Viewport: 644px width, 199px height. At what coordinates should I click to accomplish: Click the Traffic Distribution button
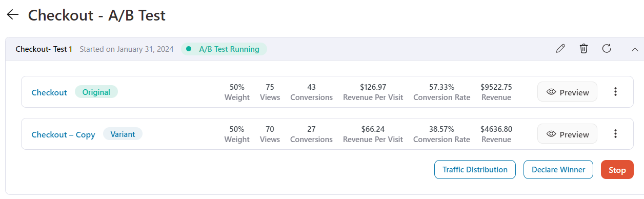[475, 170]
